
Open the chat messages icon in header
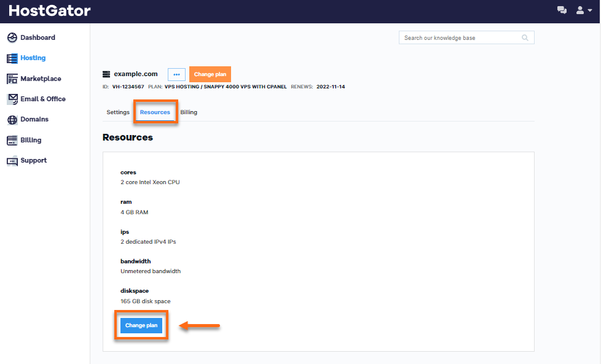(x=562, y=10)
